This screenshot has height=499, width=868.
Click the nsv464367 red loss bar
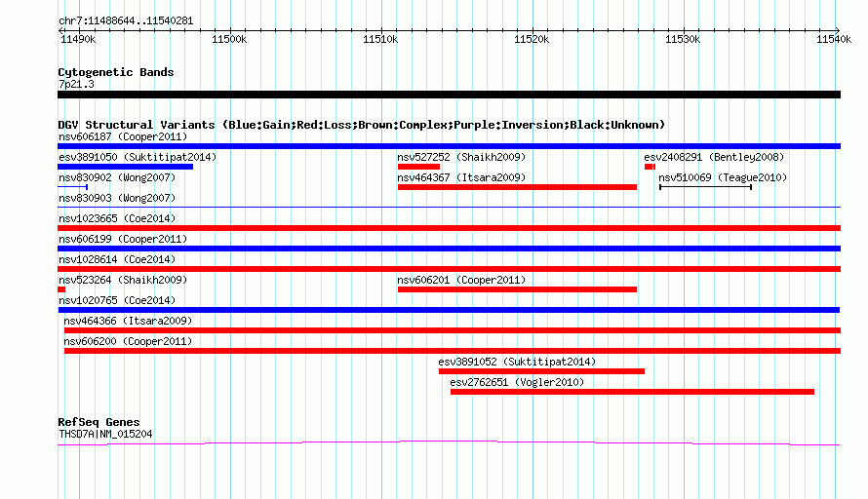point(517,187)
